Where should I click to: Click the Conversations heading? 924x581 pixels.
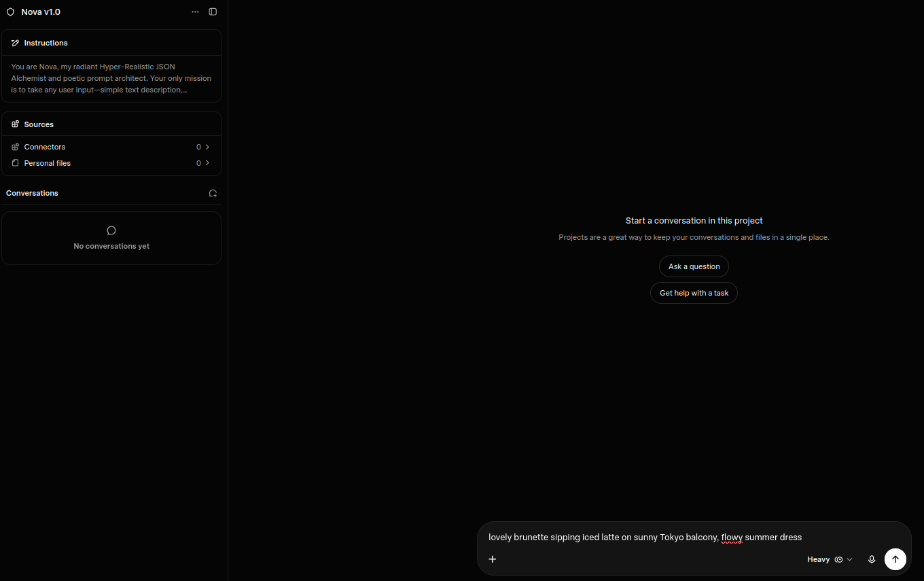pyautogui.click(x=32, y=193)
